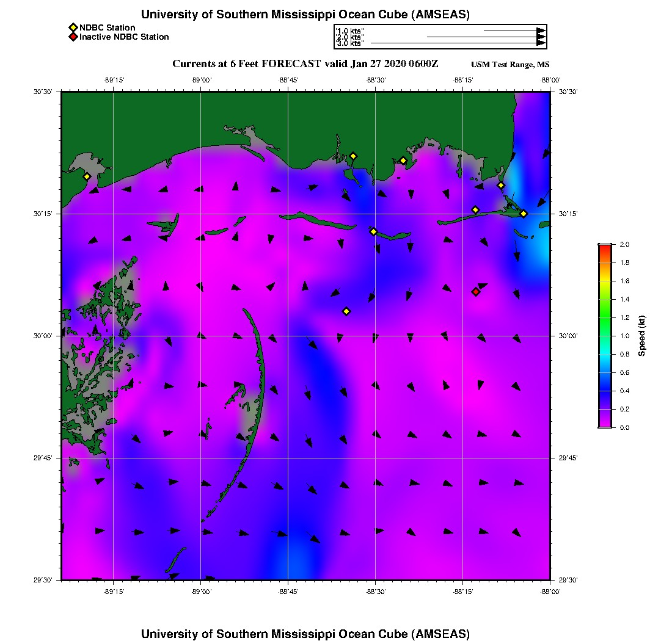Click the 'Speed (kt)' color bar label
Screen dimensions: 672x641
(642, 336)
